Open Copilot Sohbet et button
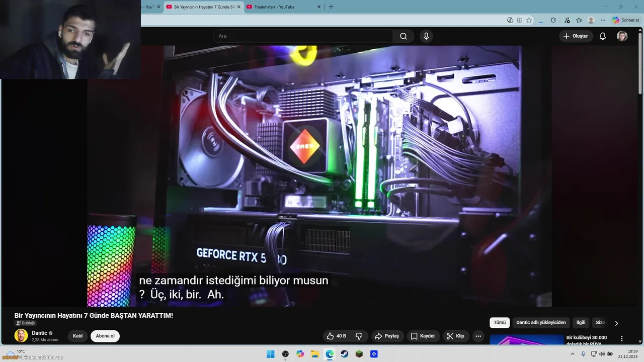Screen dimensions: 644x362 (626, 20)
